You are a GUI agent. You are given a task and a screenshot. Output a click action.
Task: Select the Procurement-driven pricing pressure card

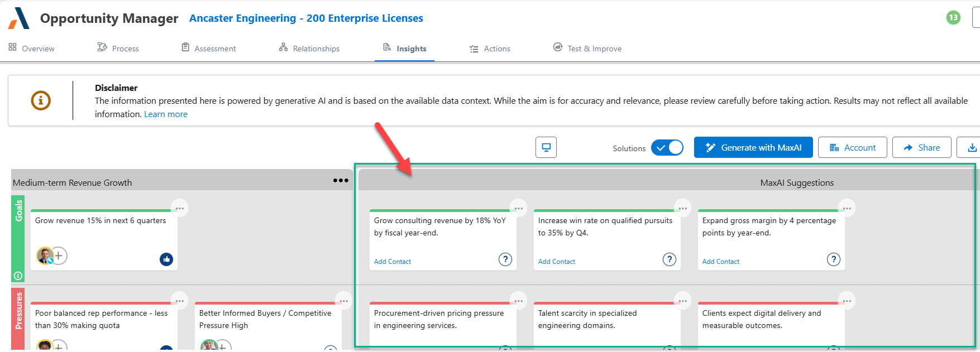pyautogui.click(x=442, y=324)
